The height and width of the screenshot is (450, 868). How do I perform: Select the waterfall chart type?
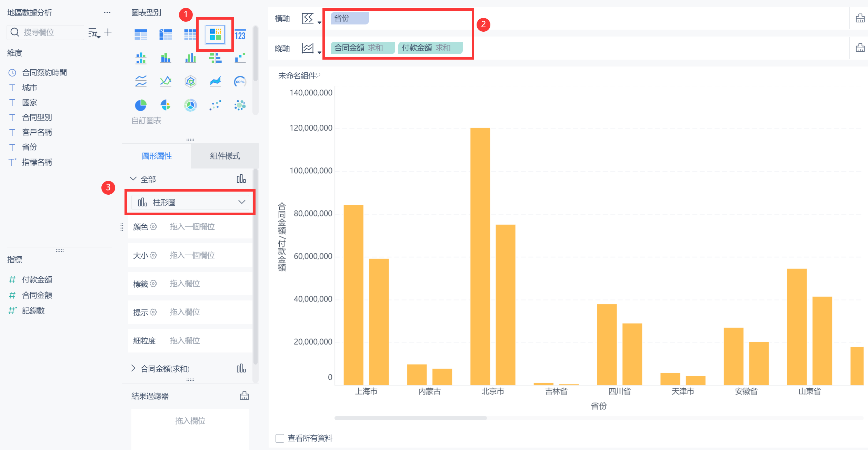(240, 58)
